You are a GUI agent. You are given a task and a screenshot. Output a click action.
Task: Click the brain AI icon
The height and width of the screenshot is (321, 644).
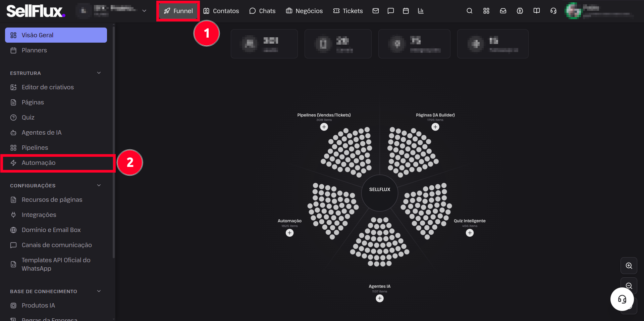[520, 11]
